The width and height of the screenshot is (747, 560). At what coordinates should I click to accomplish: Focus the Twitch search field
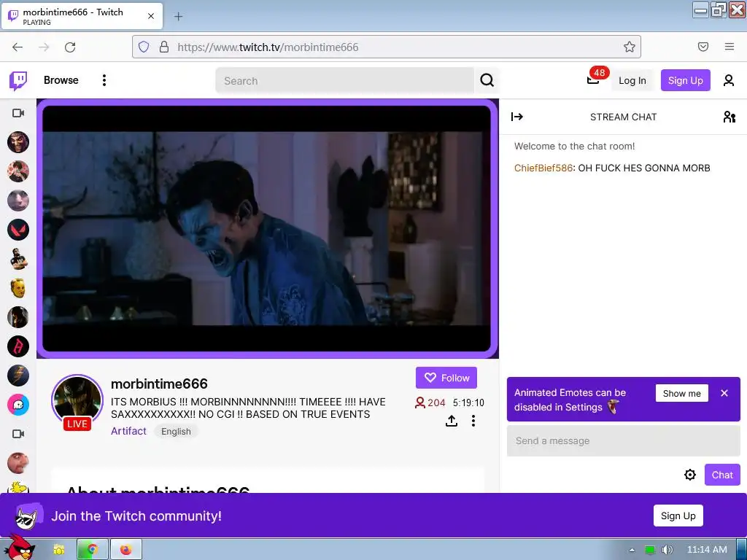point(345,80)
